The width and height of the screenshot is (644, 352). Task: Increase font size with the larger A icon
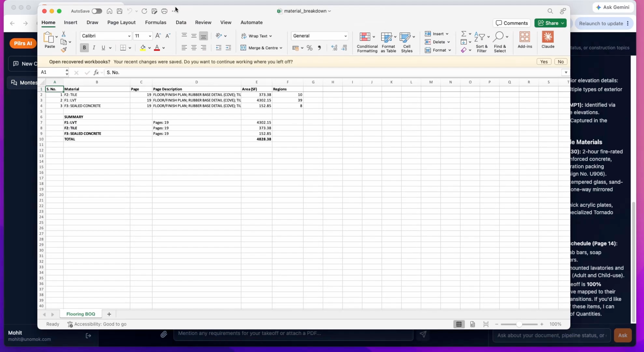click(x=158, y=36)
